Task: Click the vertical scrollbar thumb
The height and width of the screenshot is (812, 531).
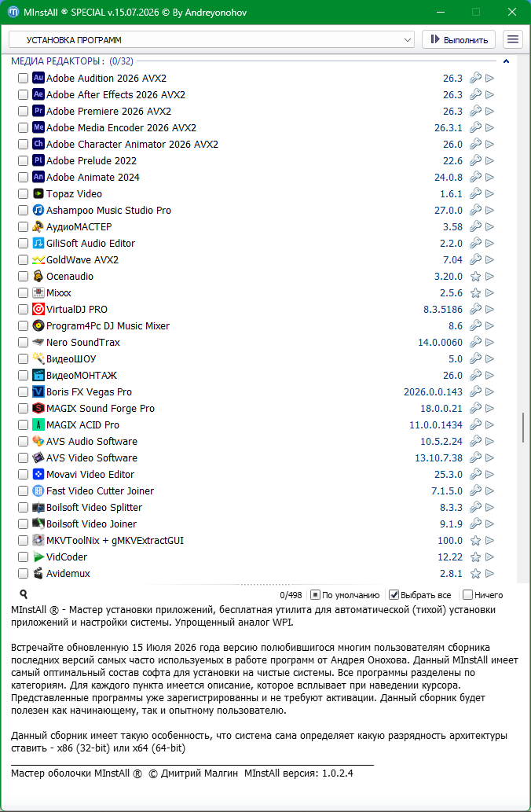Action: [524, 428]
